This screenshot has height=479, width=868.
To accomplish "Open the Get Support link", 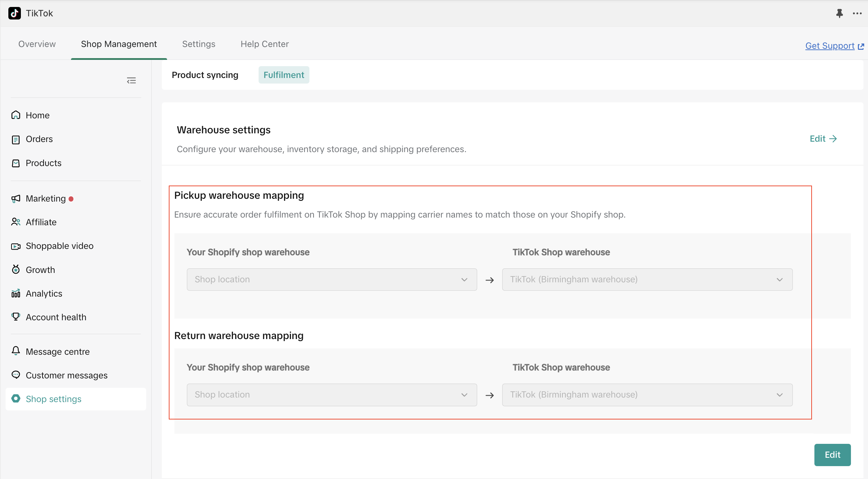I will (x=830, y=46).
